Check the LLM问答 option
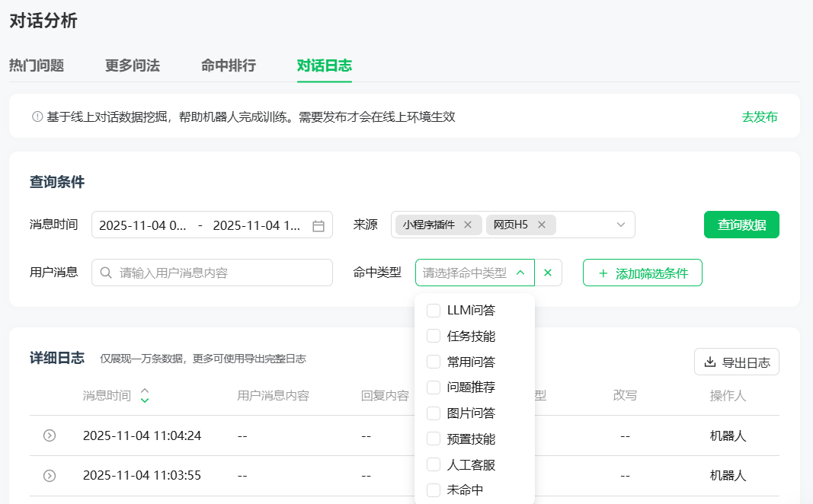This screenshot has width=813, height=504. click(434, 310)
